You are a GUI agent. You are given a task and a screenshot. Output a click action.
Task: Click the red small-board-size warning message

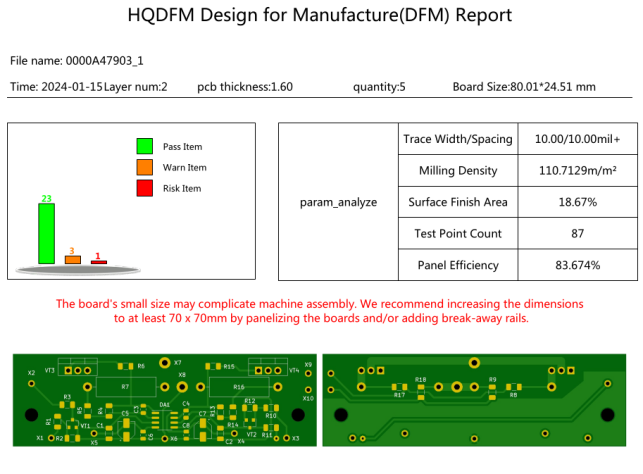[x=320, y=310]
